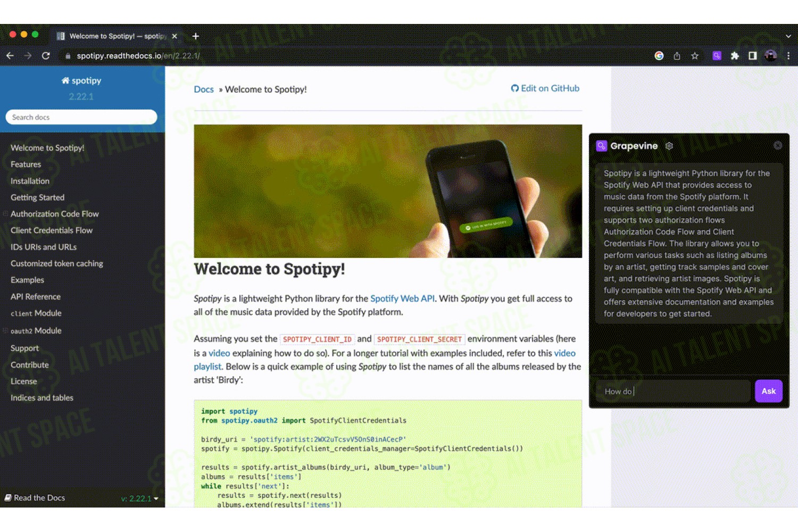Viewport: 798px width, 532px height.
Task: Open Examples sidebar item
Action: [x=27, y=280]
